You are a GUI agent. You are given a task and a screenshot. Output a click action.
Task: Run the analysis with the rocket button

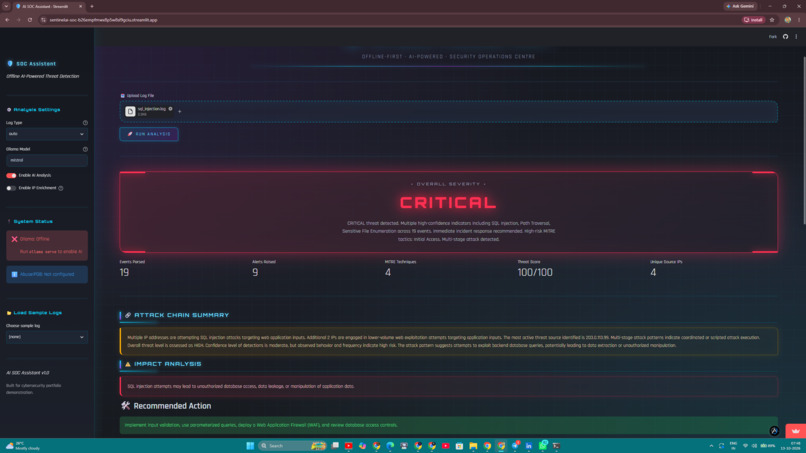tap(149, 134)
